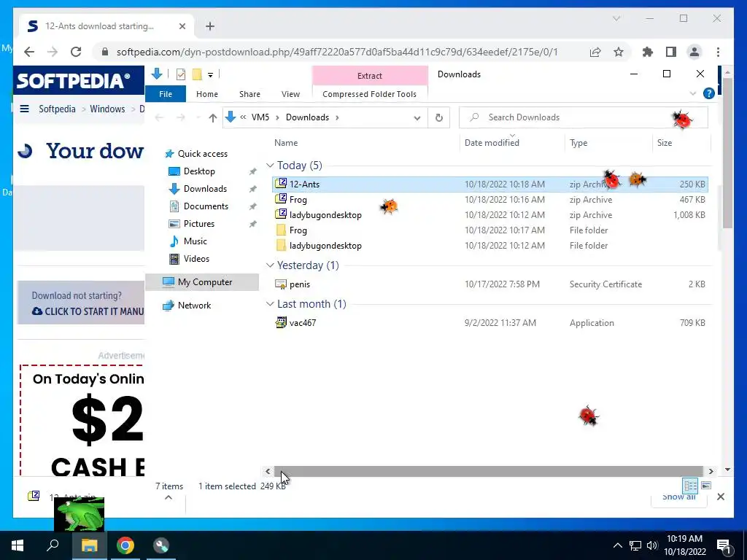Image resolution: width=747 pixels, height=560 pixels.
Task: Click Explorer horizontal scrollbar thumb
Action: pos(489,472)
